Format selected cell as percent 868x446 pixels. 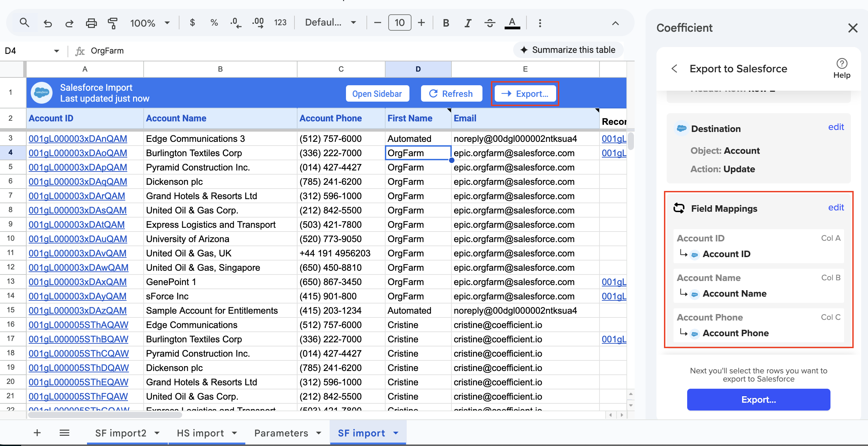coord(214,23)
